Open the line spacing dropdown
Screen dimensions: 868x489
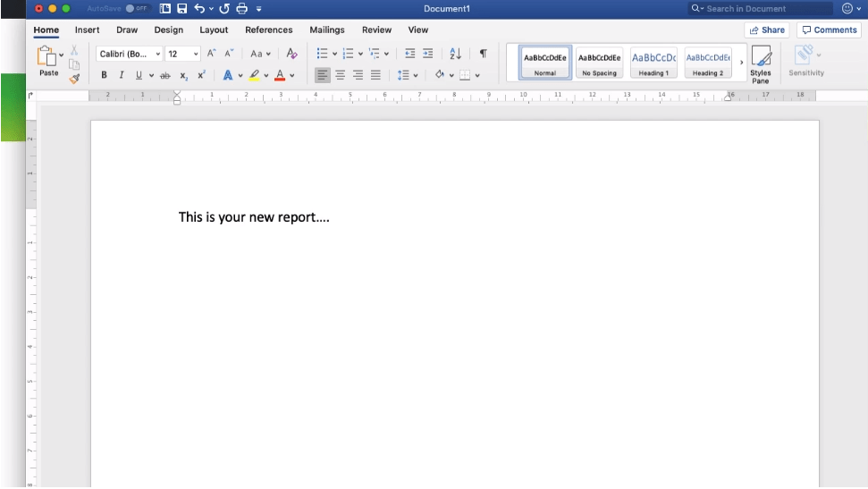click(x=407, y=75)
